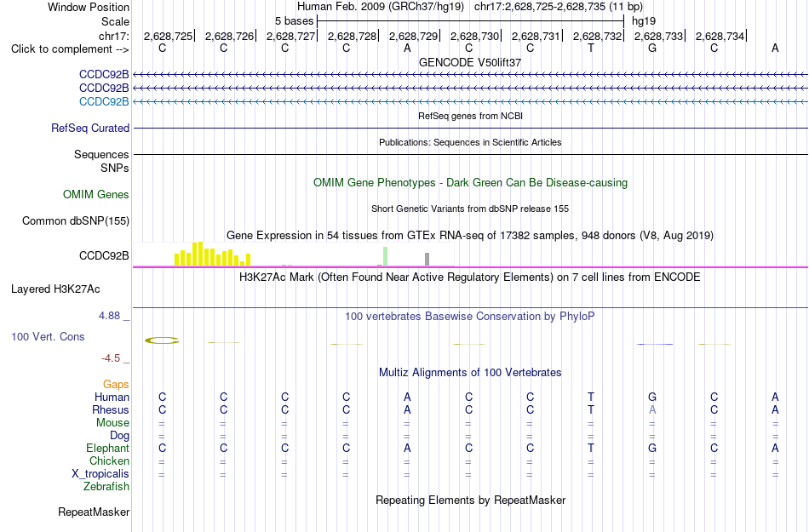Open the Layered H3K27Ac track label

(x=55, y=289)
